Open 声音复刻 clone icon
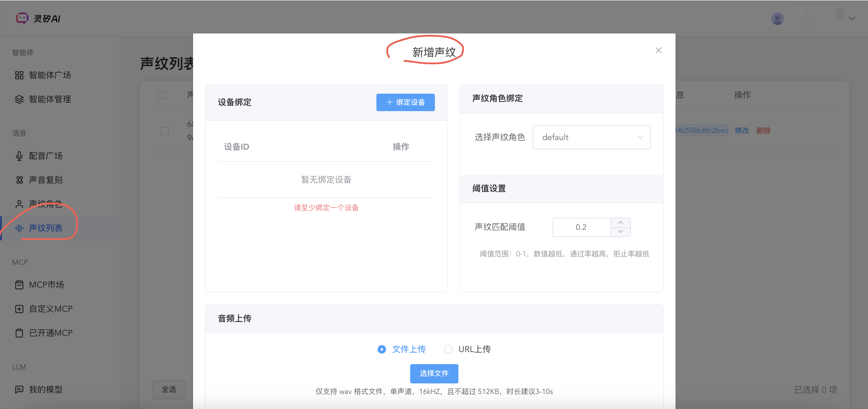Image resolution: width=868 pixels, height=409 pixels. pyautogui.click(x=19, y=180)
